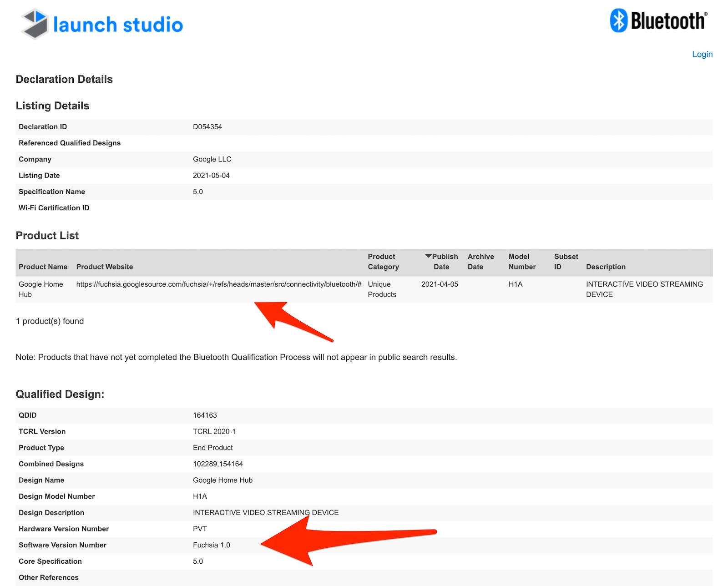Click the 'launch studio' logo text
728x586 pixels.
point(118,25)
